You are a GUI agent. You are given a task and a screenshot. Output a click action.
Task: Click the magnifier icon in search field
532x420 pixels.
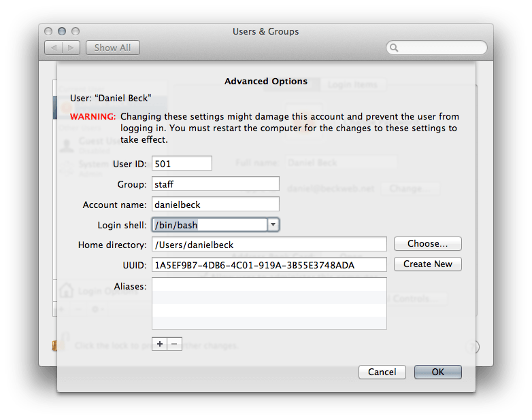tap(395, 48)
